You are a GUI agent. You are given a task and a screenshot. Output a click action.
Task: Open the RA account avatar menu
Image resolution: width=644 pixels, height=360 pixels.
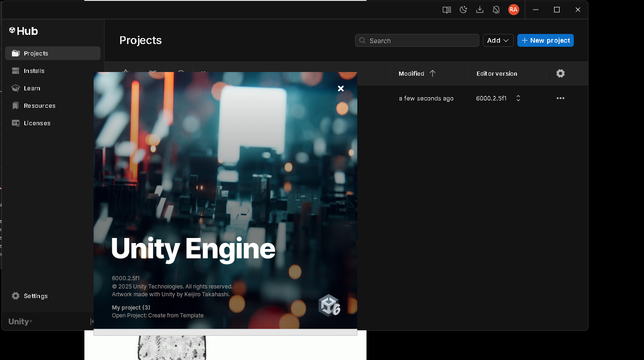[514, 10]
